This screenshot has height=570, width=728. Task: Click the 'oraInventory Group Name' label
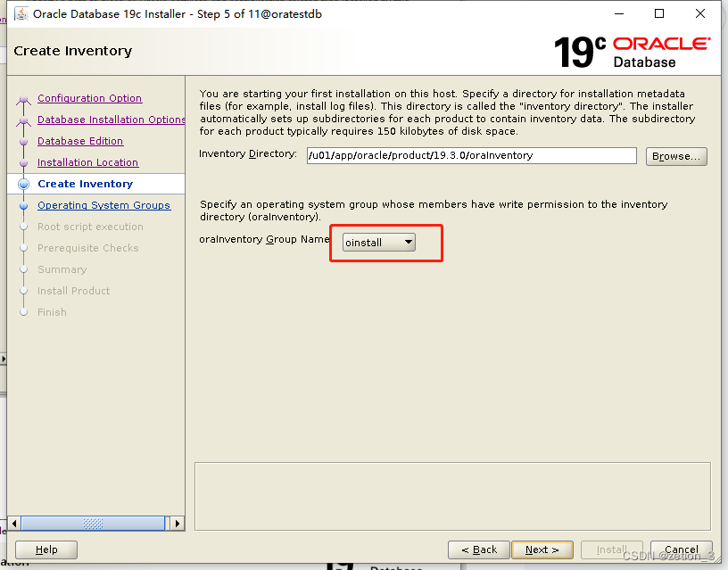click(264, 239)
